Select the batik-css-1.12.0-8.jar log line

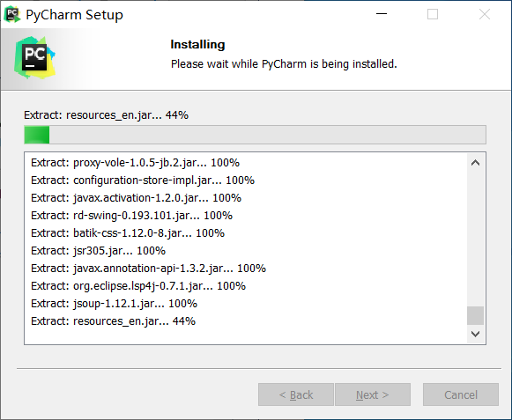(x=128, y=233)
